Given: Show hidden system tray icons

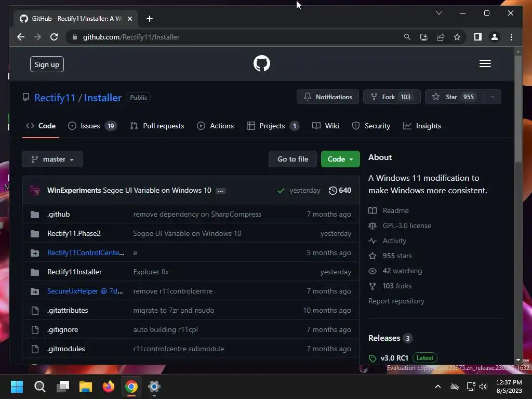Looking at the screenshot, I should (437, 387).
